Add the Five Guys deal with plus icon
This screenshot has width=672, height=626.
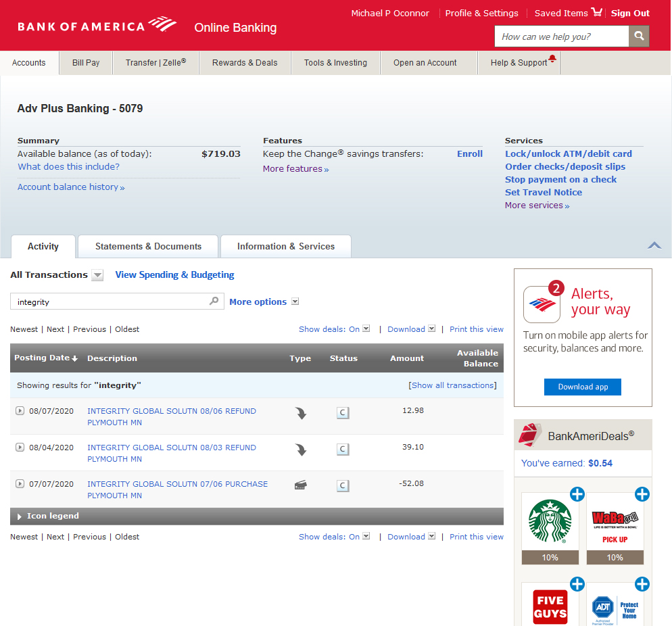[x=577, y=584]
